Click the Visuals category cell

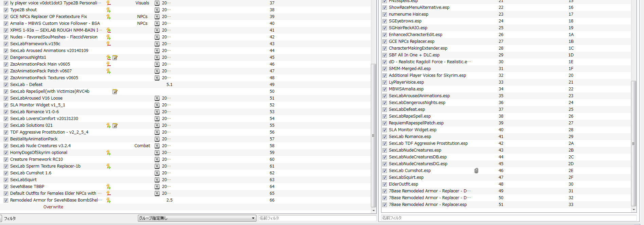pyautogui.click(x=142, y=3)
